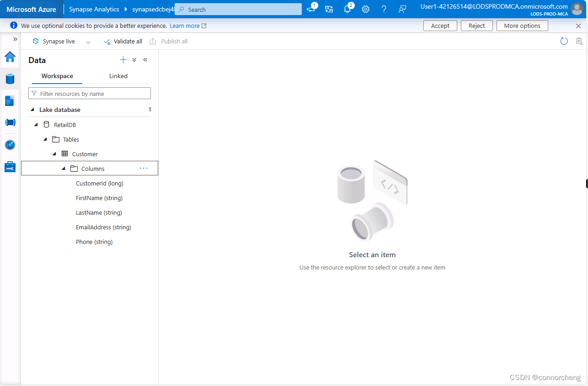Screen dimensions: 588x386
Task: Click the workspace name breadcrumb
Action: pos(154,9)
